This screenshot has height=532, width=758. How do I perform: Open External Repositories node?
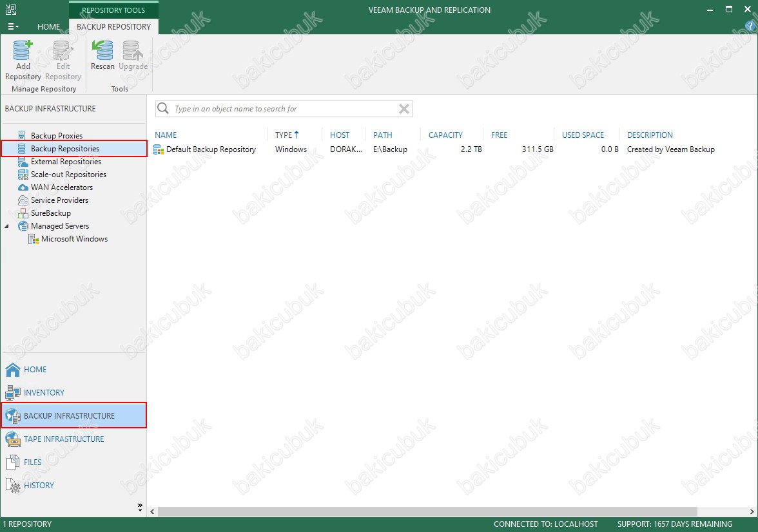point(66,162)
